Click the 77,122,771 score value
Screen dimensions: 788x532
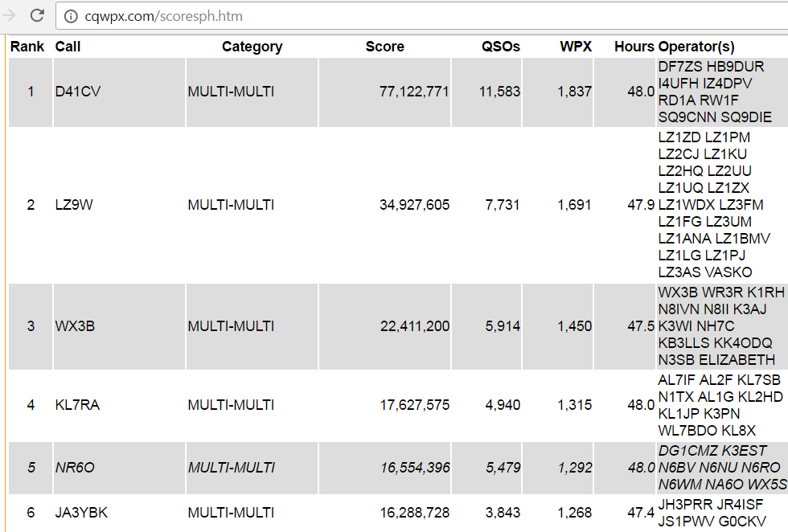coord(414,92)
